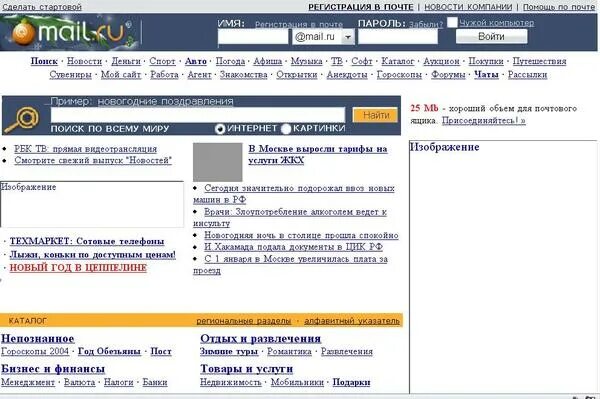Image resolution: width=600 pixels, height=399 pixels.
Task: Open the Мой сайт link
Action: click(121, 75)
